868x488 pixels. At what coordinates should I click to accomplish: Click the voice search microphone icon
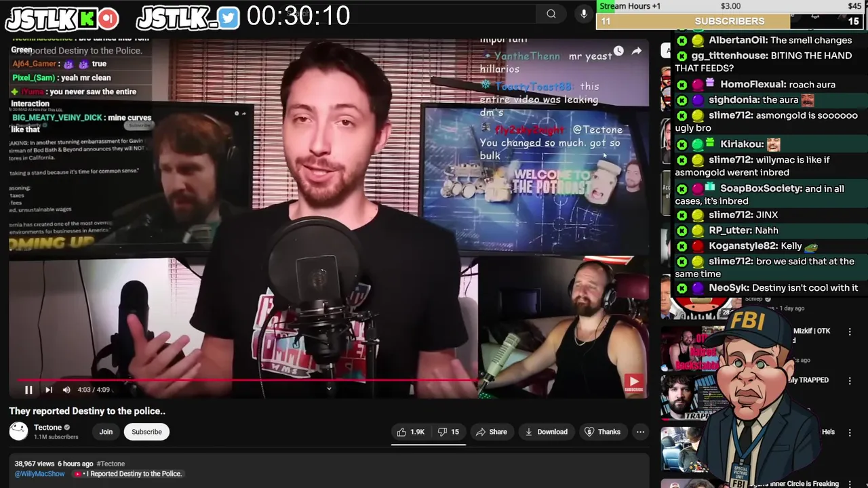pos(583,14)
